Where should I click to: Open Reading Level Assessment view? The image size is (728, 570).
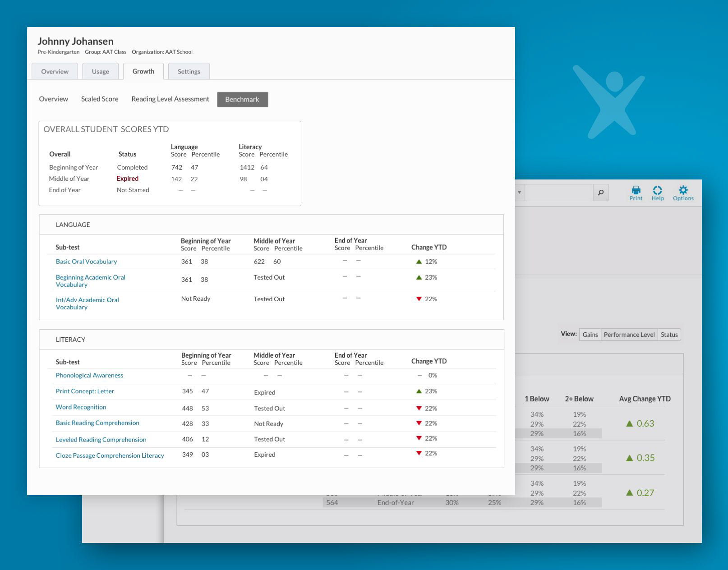(170, 99)
